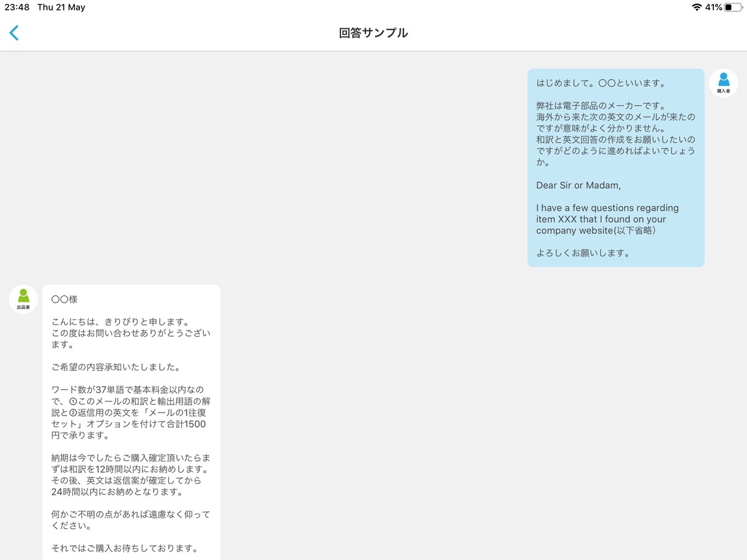Click the text 納期は今でしたらご購入確定頂いたらま

[x=130, y=458]
